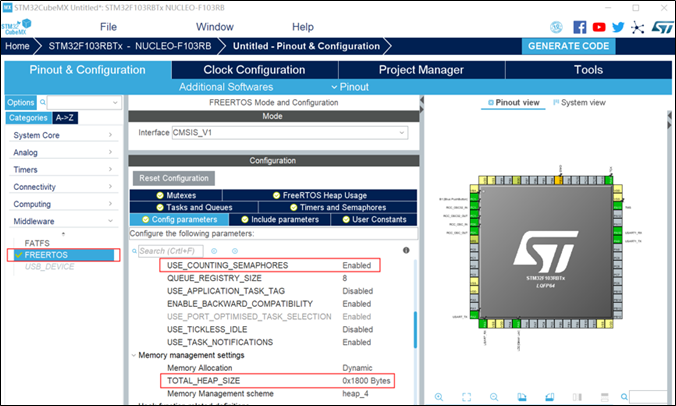Open the Mutexes tab

pyautogui.click(x=176, y=195)
